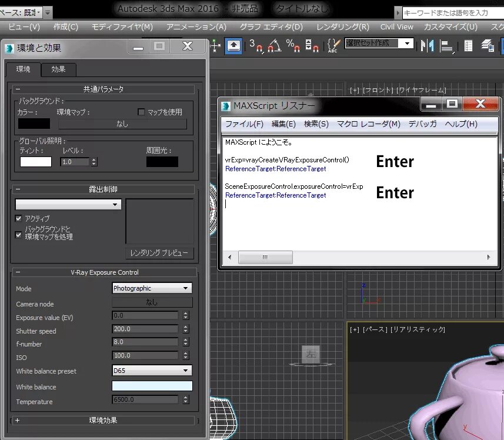Click Shutter speed value field
Image resolution: width=504 pixels, height=440 pixels.
click(145, 329)
